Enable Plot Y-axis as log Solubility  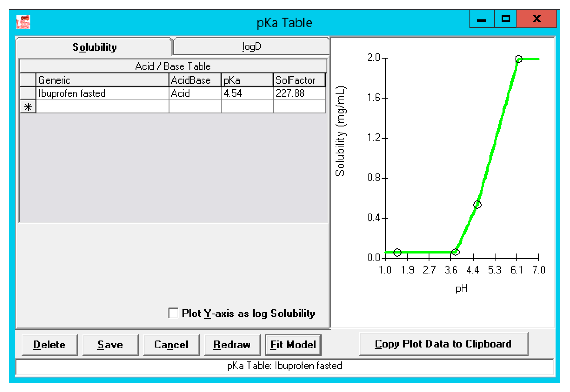tap(173, 313)
